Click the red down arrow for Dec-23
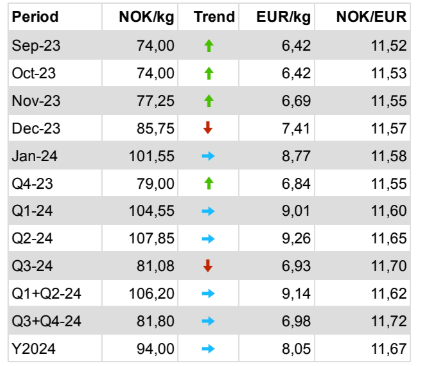The image size is (421, 366). click(x=208, y=128)
